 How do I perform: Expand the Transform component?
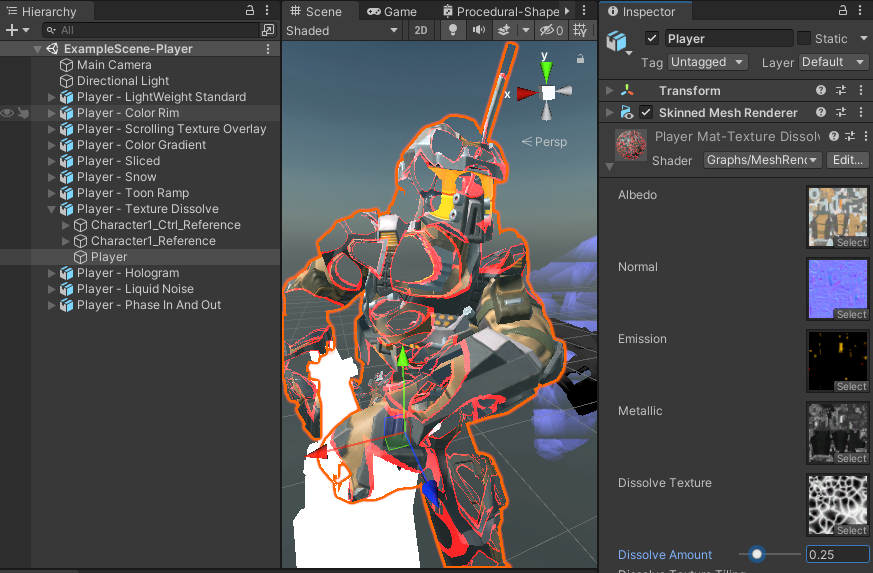[x=610, y=90]
